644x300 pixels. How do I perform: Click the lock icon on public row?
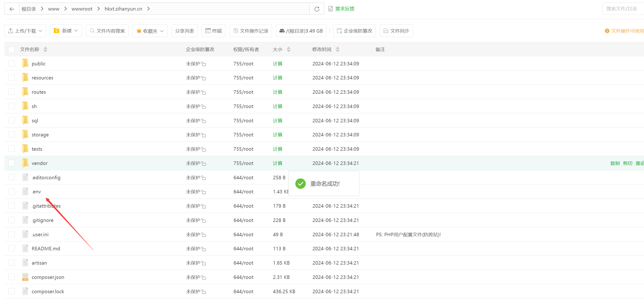204,64
